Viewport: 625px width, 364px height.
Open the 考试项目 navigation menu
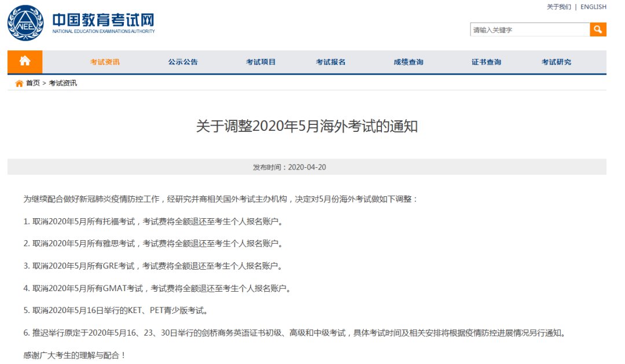pyautogui.click(x=260, y=62)
